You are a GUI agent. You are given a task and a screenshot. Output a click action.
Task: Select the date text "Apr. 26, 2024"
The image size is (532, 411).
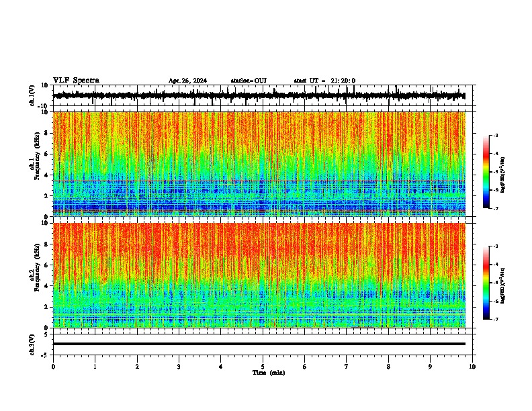[x=187, y=81]
